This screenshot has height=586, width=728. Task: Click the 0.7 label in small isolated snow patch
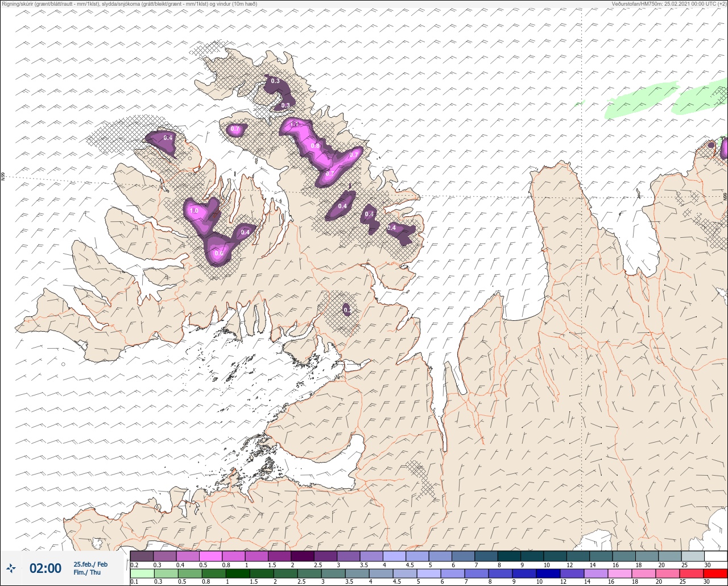(x=235, y=130)
